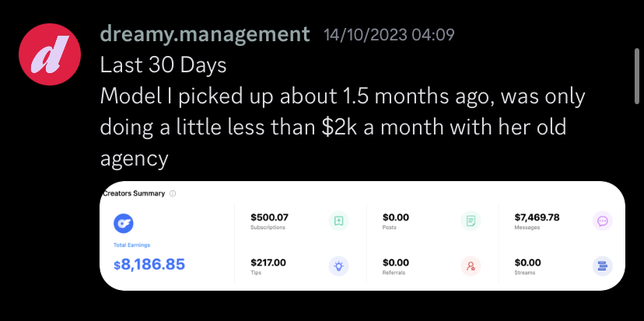Click the "Last 30 Days" message text

(163, 65)
